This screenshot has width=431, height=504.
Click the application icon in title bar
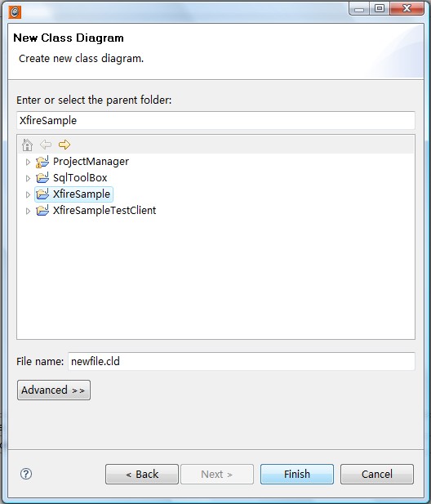(x=15, y=12)
